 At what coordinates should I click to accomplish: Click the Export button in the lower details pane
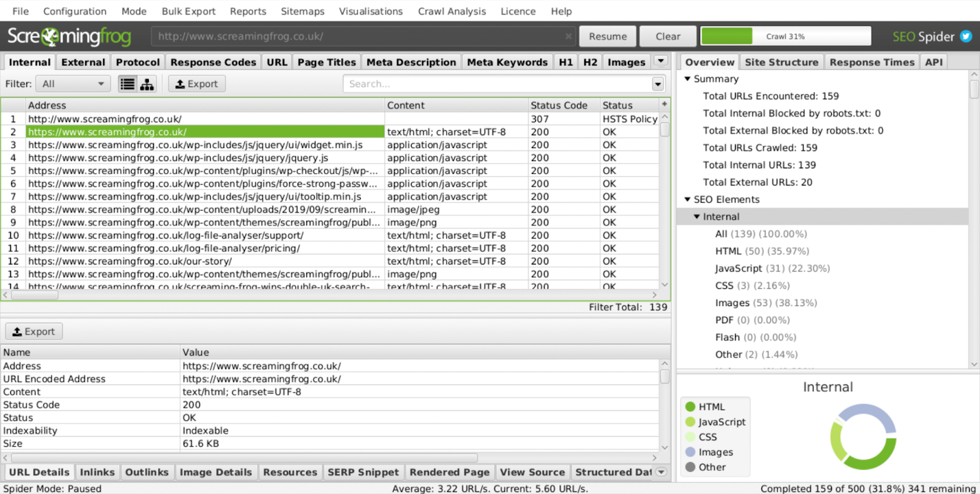click(34, 331)
